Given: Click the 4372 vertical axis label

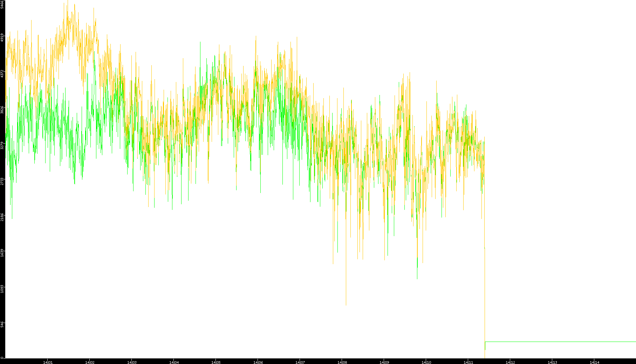Looking at the screenshot, I should (x=2, y=74).
